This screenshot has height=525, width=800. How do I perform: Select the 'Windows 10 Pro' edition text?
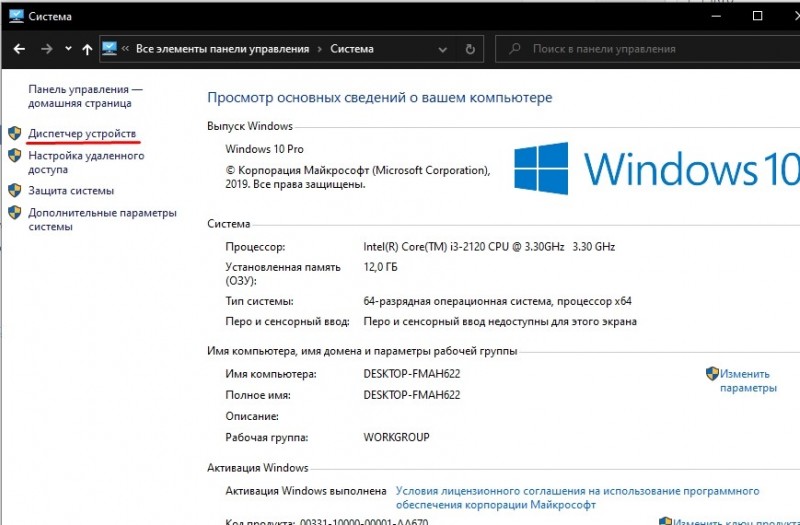point(264,149)
